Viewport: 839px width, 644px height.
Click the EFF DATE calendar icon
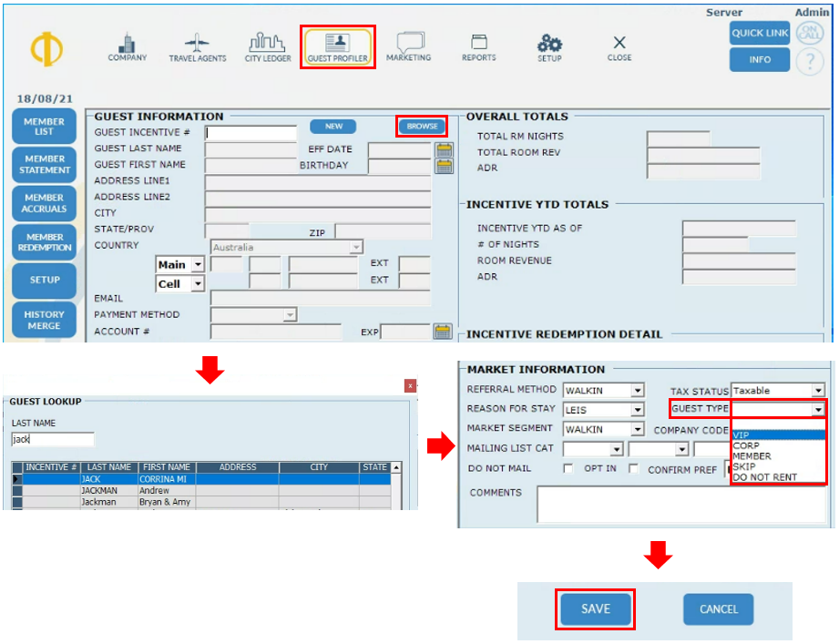click(x=444, y=150)
